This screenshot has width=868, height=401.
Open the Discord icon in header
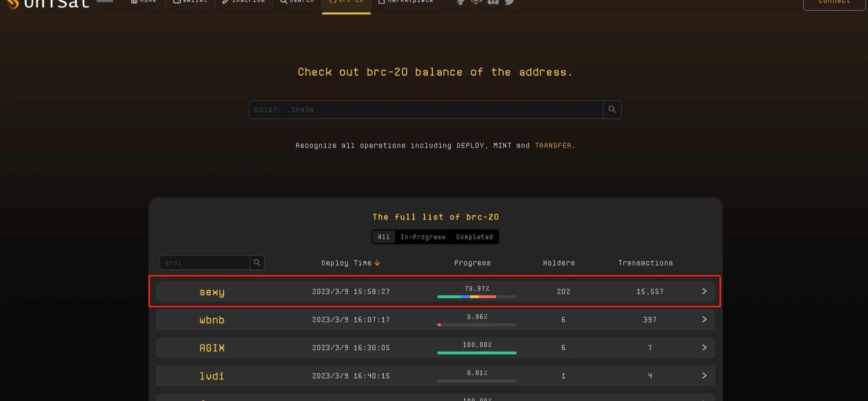point(493,2)
